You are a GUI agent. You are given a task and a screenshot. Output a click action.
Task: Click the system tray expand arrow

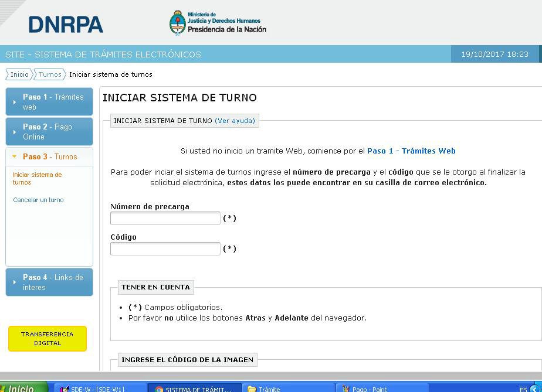click(x=534, y=388)
